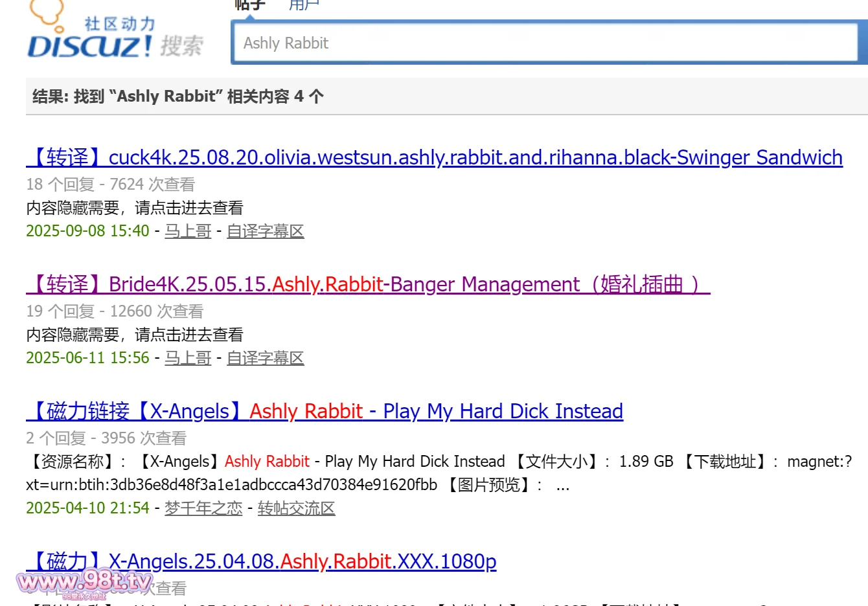Open the Bride4K Banger Management post
Viewport: 868px width, 606px height.
coord(368,284)
